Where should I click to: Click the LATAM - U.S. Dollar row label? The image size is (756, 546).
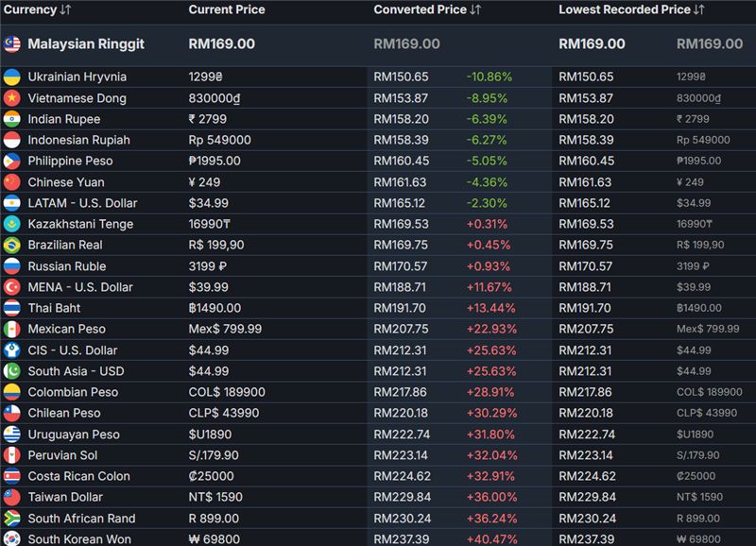[x=82, y=203]
